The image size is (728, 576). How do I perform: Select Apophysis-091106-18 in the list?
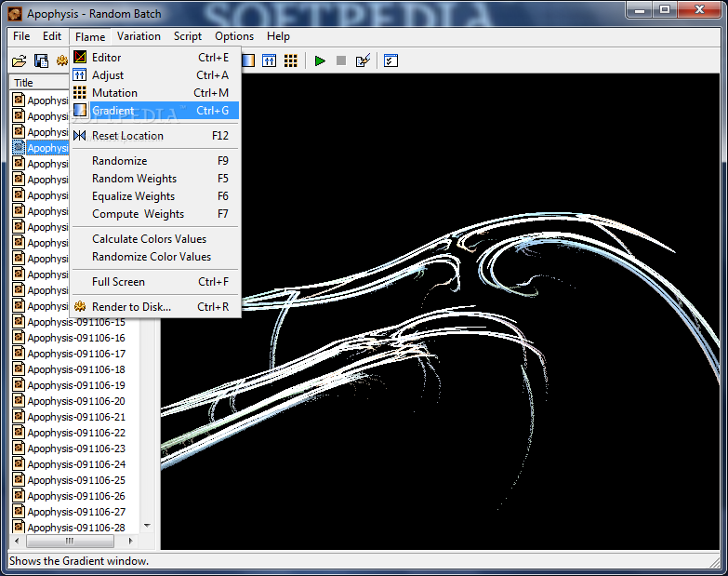76,369
